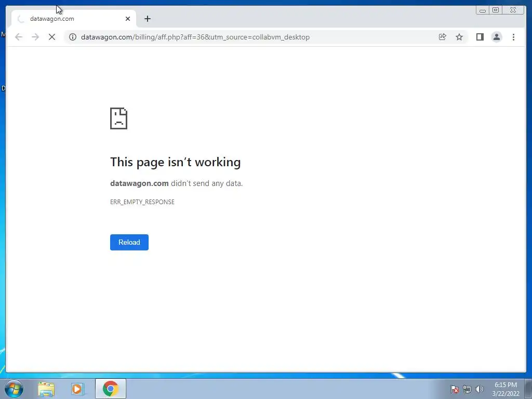The width and height of the screenshot is (532, 399).
Task: Minimize the Chrome window
Action: point(483,10)
